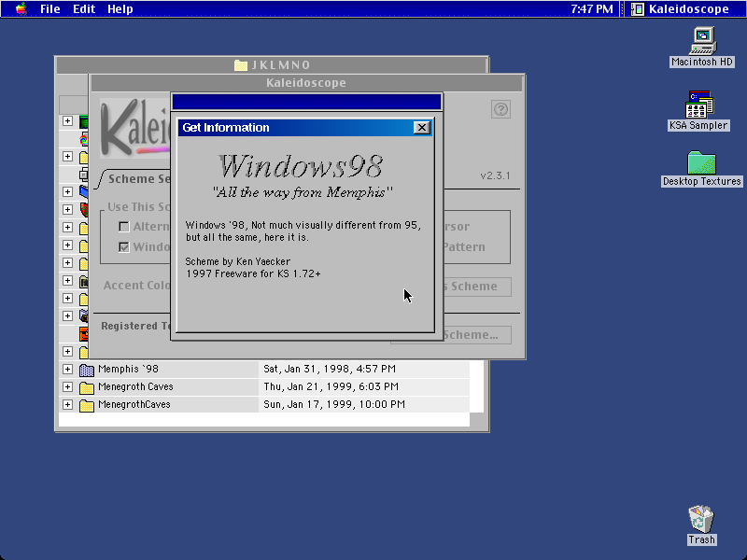Click "1997 Freeware for KS 1.72+" text
747x560 pixels.
click(253, 273)
